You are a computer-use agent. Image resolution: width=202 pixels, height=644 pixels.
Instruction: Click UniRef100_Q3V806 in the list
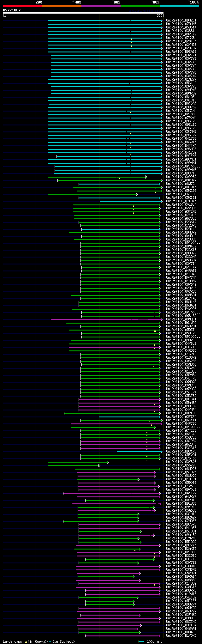181,462
